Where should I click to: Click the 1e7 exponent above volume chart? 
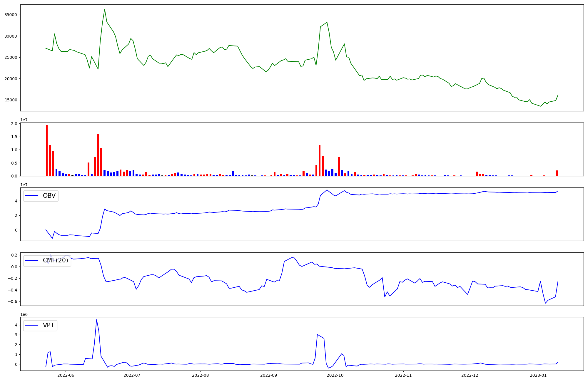pos(24,120)
